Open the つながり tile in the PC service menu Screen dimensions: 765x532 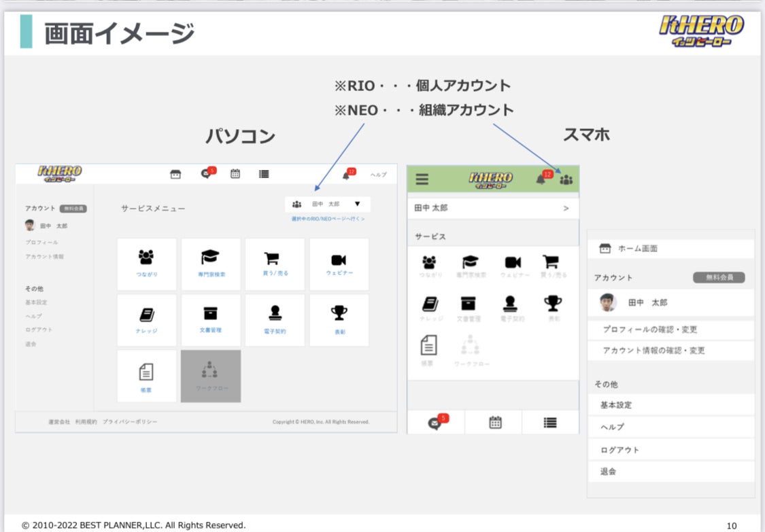146,264
